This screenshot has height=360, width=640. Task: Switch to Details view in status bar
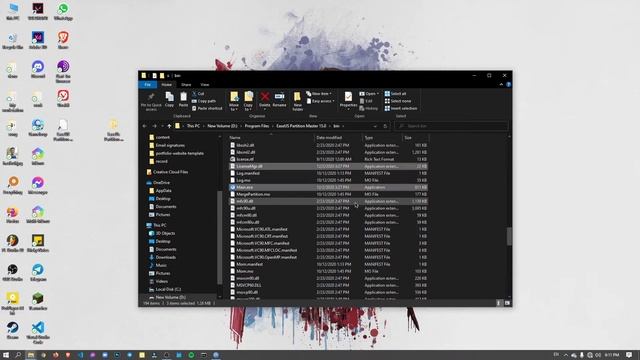point(499,303)
